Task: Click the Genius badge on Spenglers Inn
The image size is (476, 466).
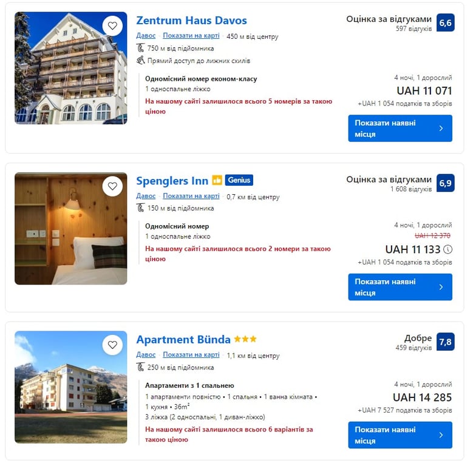Action: pyautogui.click(x=239, y=180)
